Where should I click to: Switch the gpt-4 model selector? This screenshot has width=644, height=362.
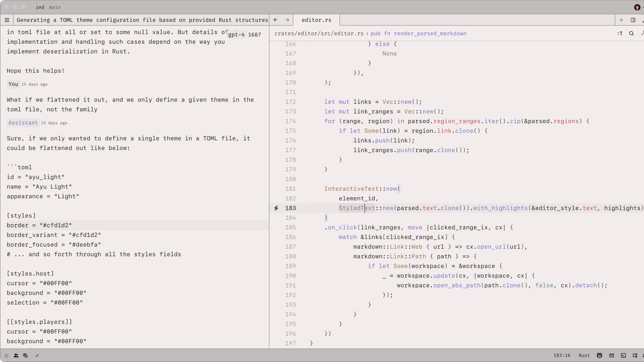236,35
